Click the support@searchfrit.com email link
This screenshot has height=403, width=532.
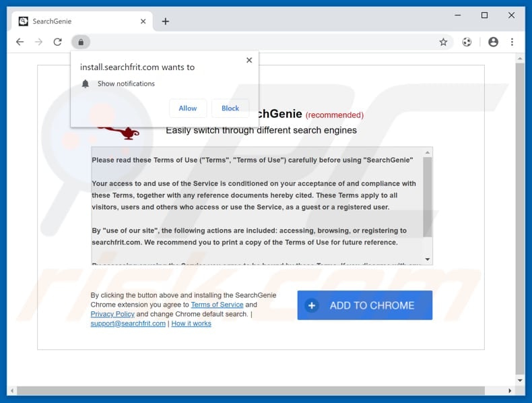pyautogui.click(x=128, y=323)
